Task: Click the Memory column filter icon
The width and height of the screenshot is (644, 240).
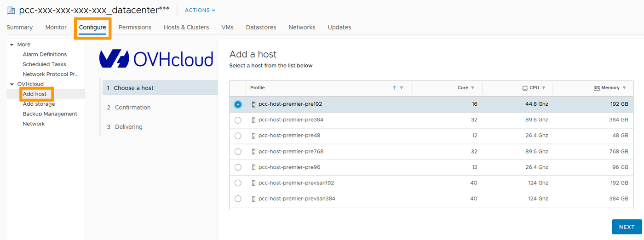Action: point(624,88)
